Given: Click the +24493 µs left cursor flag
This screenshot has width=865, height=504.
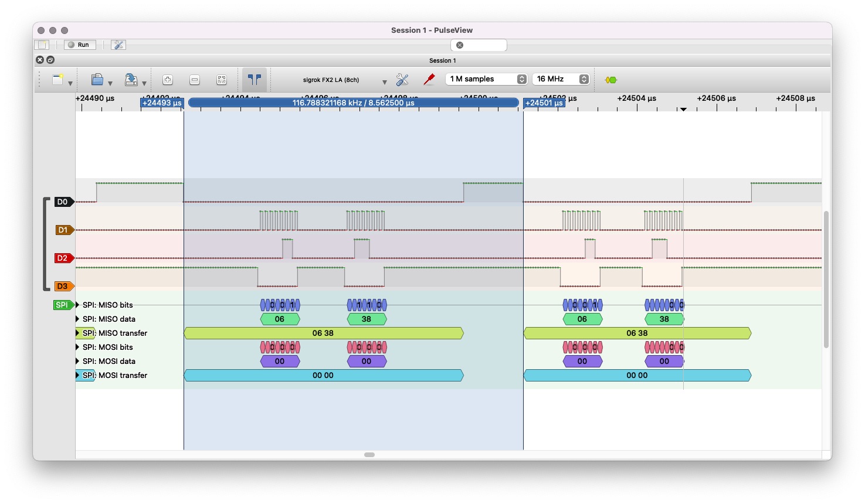Looking at the screenshot, I should click(162, 103).
